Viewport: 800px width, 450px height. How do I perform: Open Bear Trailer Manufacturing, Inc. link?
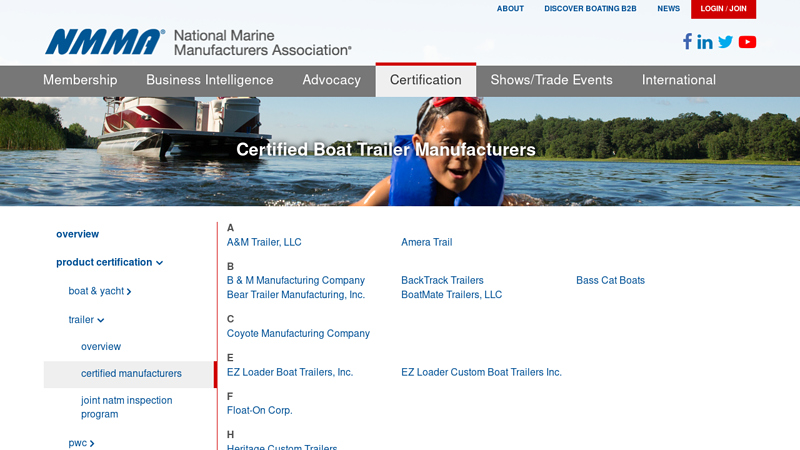(x=296, y=295)
